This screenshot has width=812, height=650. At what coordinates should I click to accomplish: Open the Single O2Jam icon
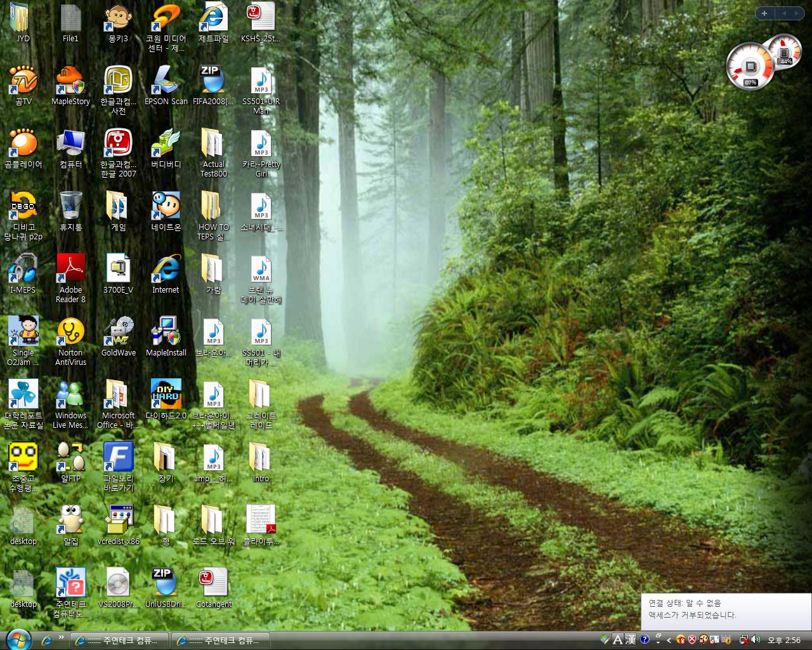coord(23,341)
